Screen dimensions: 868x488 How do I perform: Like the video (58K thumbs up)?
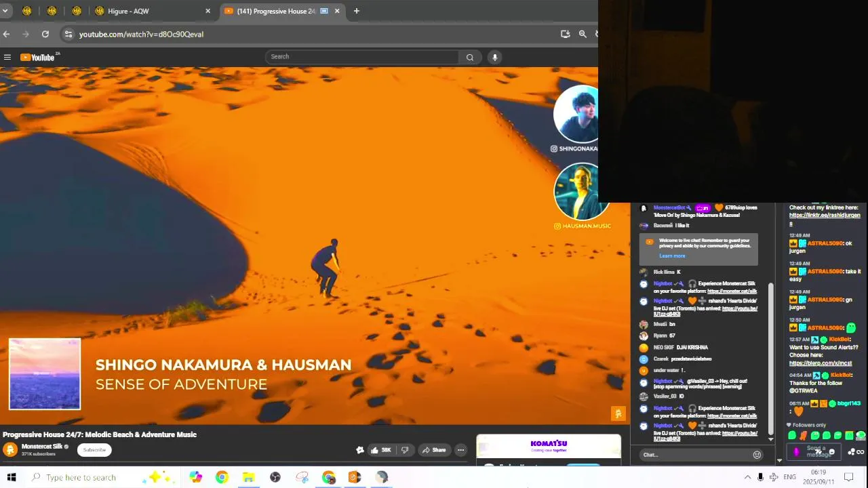[380, 450]
